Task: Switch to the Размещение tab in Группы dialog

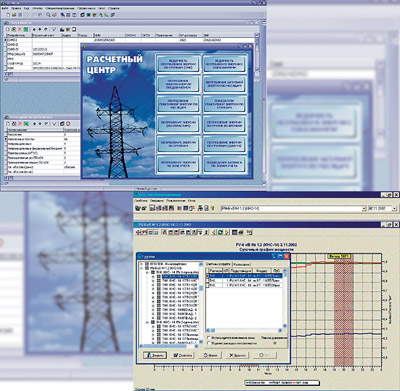Action: coord(241,264)
